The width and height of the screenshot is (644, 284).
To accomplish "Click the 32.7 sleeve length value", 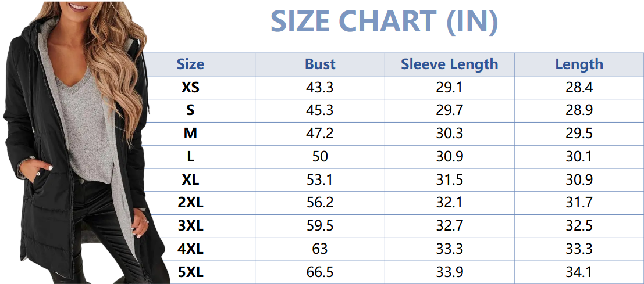I will (449, 226).
